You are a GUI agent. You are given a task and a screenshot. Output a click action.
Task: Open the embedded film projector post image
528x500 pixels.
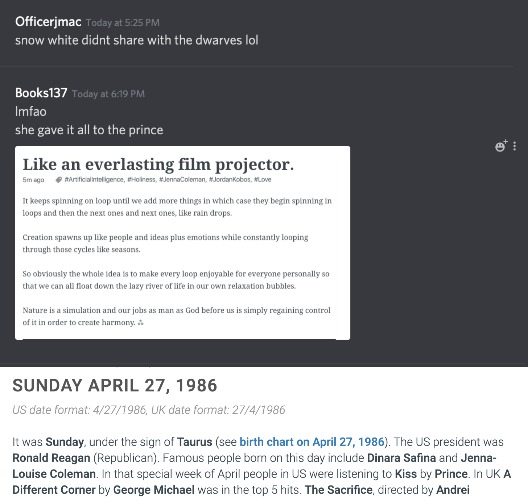click(182, 243)
